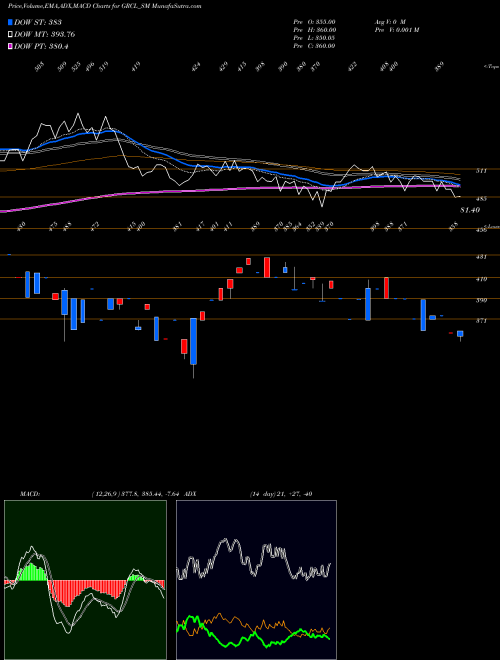Click the ADX (14 day) values text

pyautogui.click(x=281, y=494)
